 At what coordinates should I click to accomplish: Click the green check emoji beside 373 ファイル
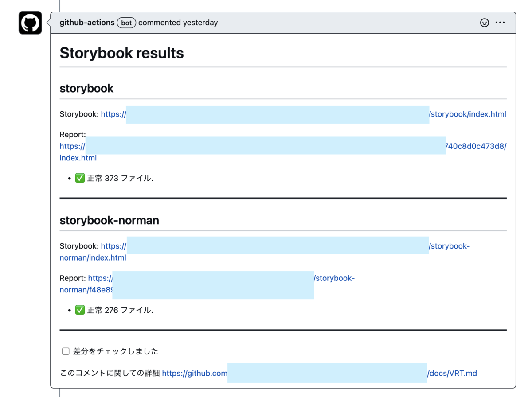tap(80, 178)
